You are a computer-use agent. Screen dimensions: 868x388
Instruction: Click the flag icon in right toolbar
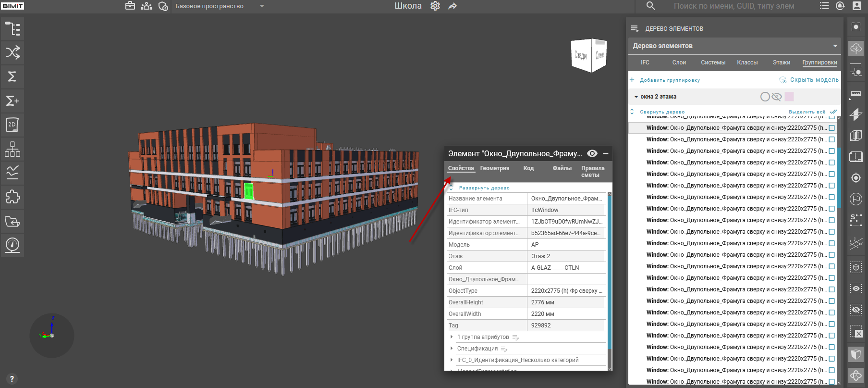tap(856, 199)
